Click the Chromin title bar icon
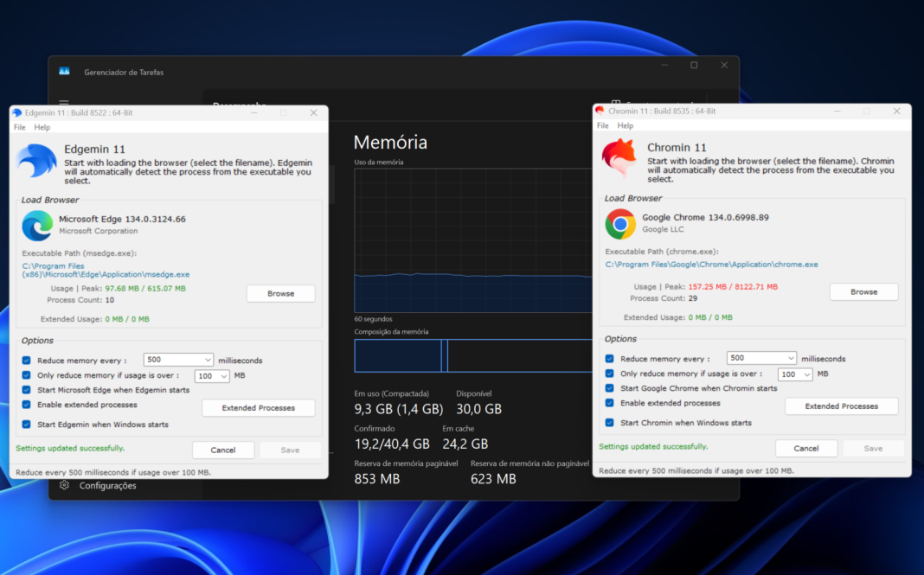The height and width of the screenshot is (575, 924). (600, 111)
